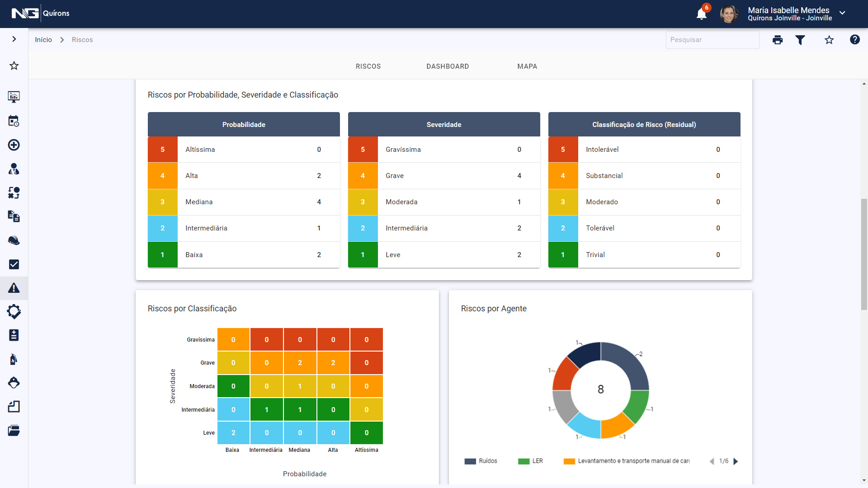Open the filter icon near the search field
Viewport: 868px width, 488px height.
coord(801,40)
